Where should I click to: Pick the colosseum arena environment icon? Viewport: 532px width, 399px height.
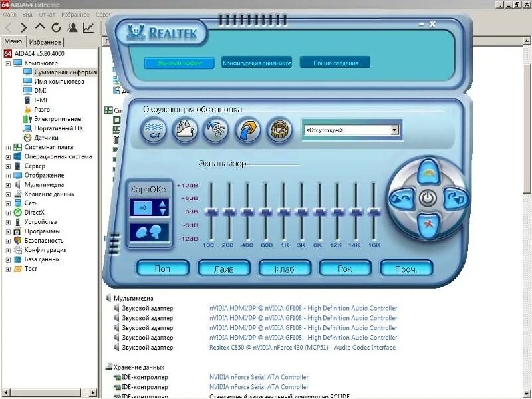279,130
